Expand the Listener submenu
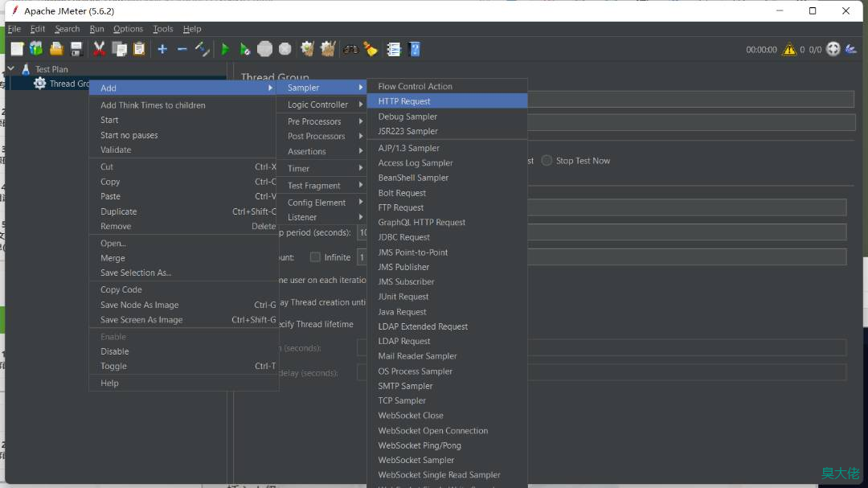 tap(321, 217)
